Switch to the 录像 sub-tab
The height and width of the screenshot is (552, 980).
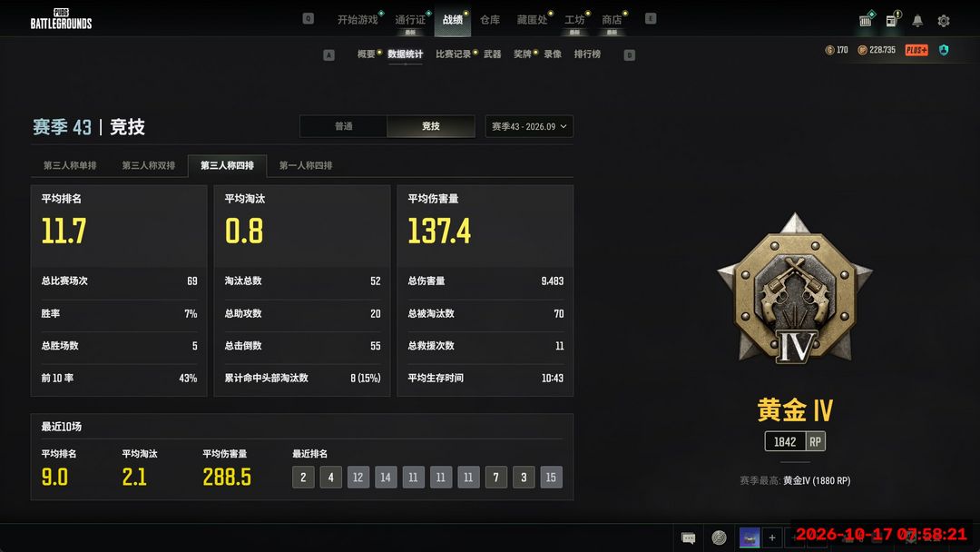point(553,54)
